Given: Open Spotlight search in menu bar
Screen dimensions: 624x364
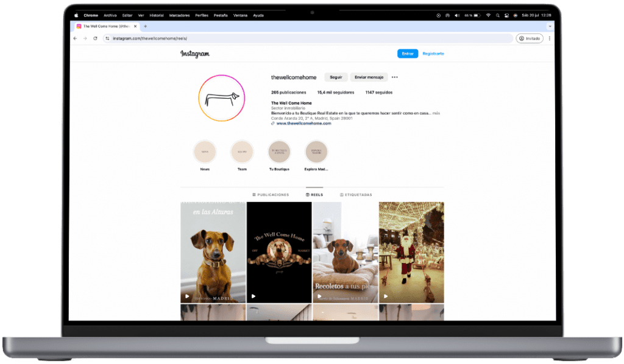Looking at the screenshot, I should (x=497, y=15).
